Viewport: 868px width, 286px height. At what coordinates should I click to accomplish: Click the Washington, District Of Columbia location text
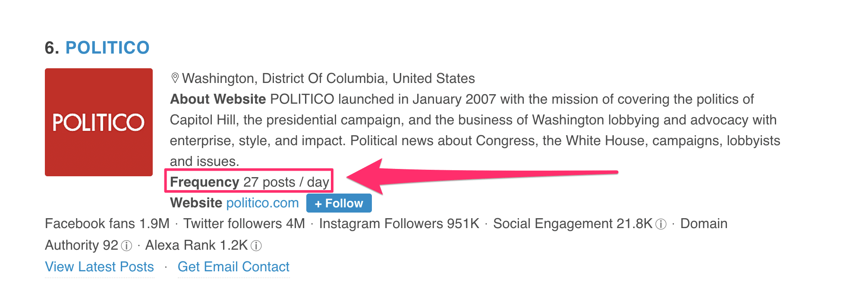328,78
